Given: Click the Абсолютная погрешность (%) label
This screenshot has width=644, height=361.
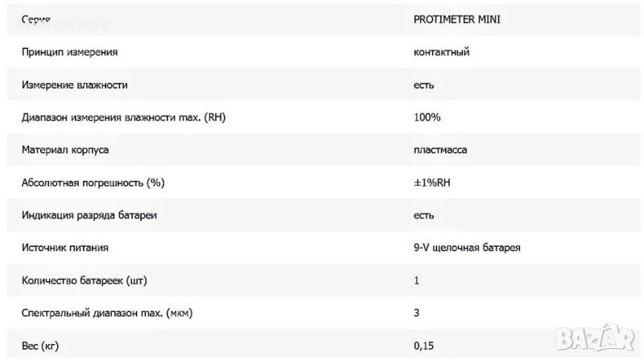Looking at the screenshot, I should tap(93, 183).
